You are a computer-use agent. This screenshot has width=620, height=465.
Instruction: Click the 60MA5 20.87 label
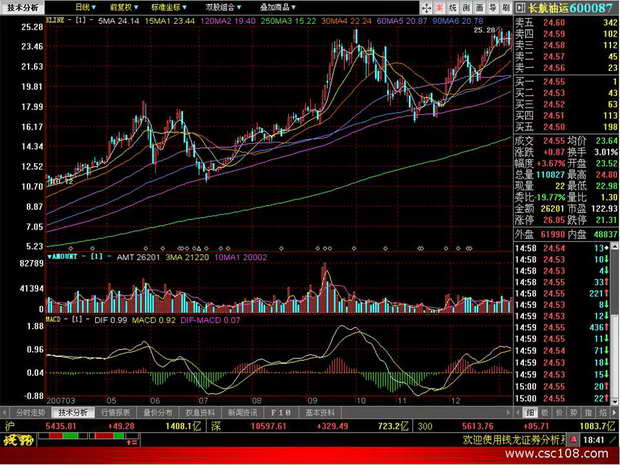tap(402, 21)
